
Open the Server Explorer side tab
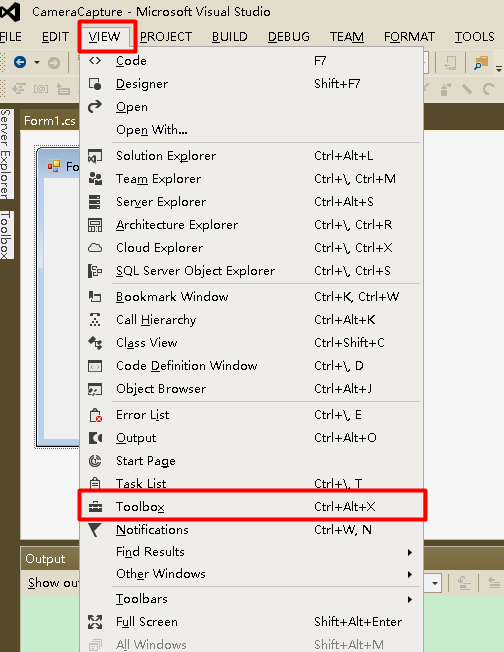6,154
